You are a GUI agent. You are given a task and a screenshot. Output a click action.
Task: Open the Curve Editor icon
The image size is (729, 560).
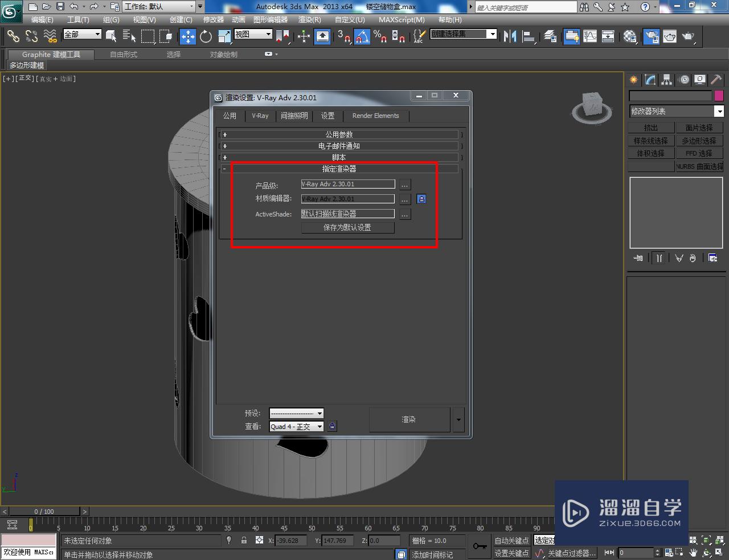(x=590, y=36)
